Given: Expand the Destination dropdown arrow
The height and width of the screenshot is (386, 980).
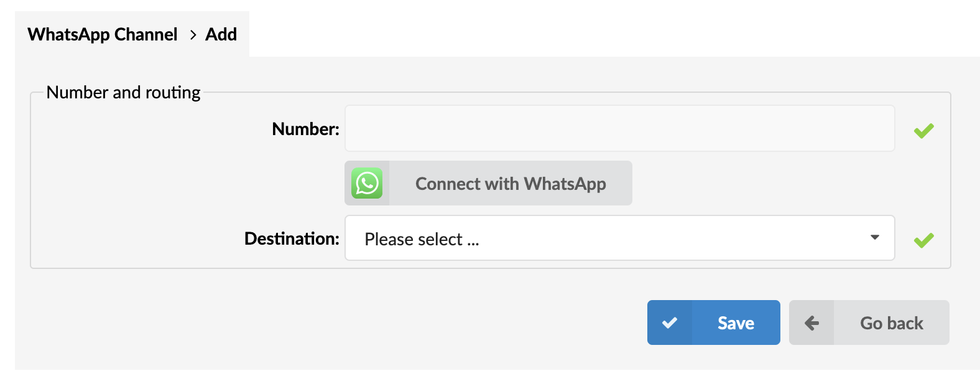Looking at the screenshot, I should tap(874, 238).
